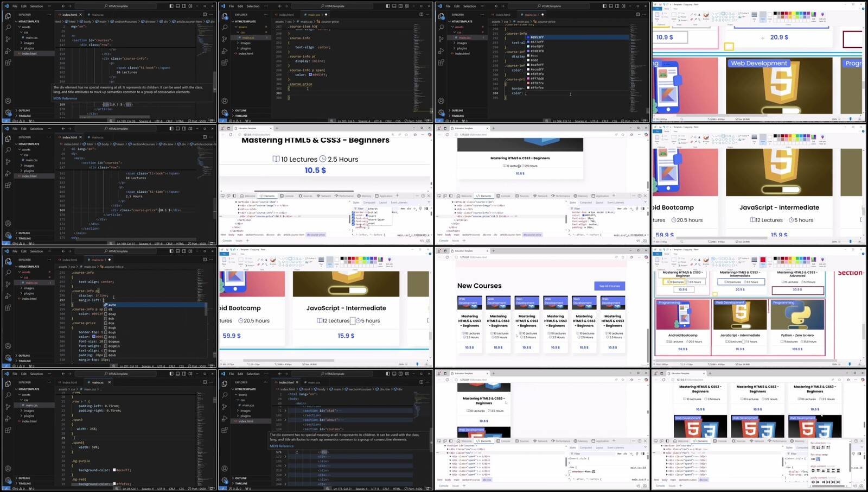Toggle device emulation icon, DevTools row 2 frame 3
Viewport: 868px width, 492px height.
445,196
